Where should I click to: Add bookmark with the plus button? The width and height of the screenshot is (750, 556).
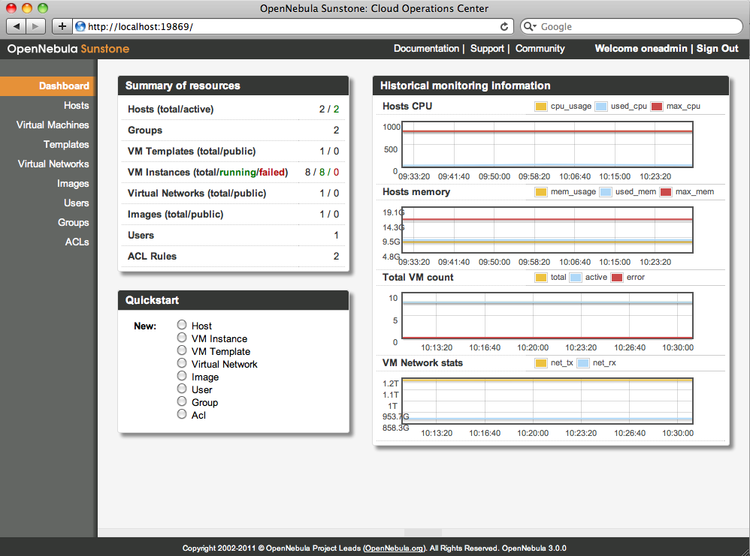tap(62, 26)
